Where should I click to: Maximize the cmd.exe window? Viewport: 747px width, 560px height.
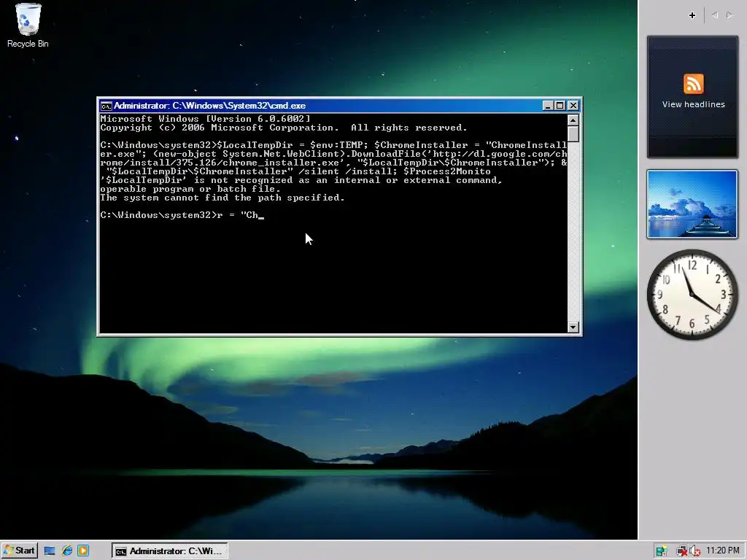tap(560, 106)
